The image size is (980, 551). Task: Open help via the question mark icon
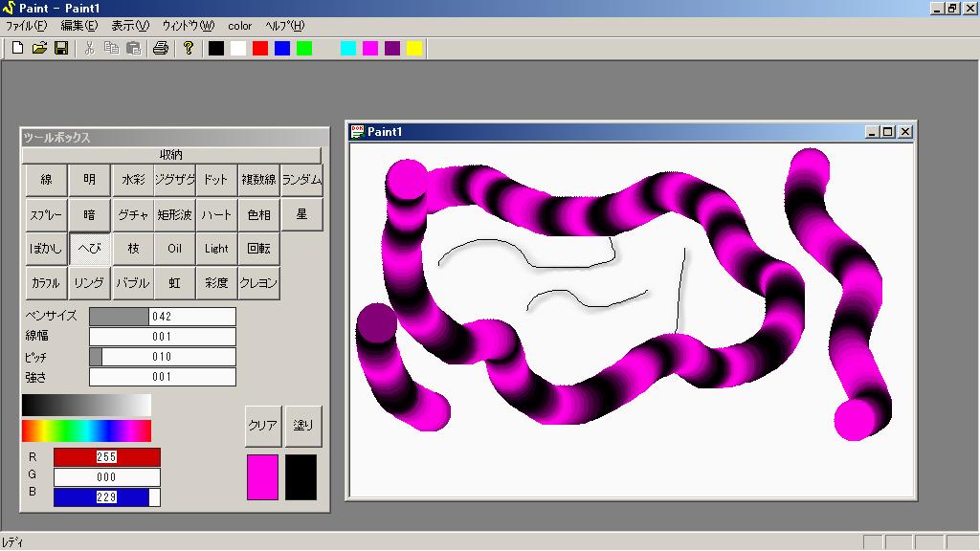coord(189,49)
